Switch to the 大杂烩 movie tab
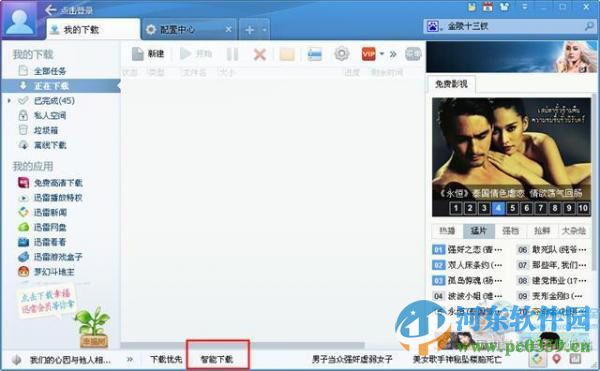600x371 pixels. point(574,231)
